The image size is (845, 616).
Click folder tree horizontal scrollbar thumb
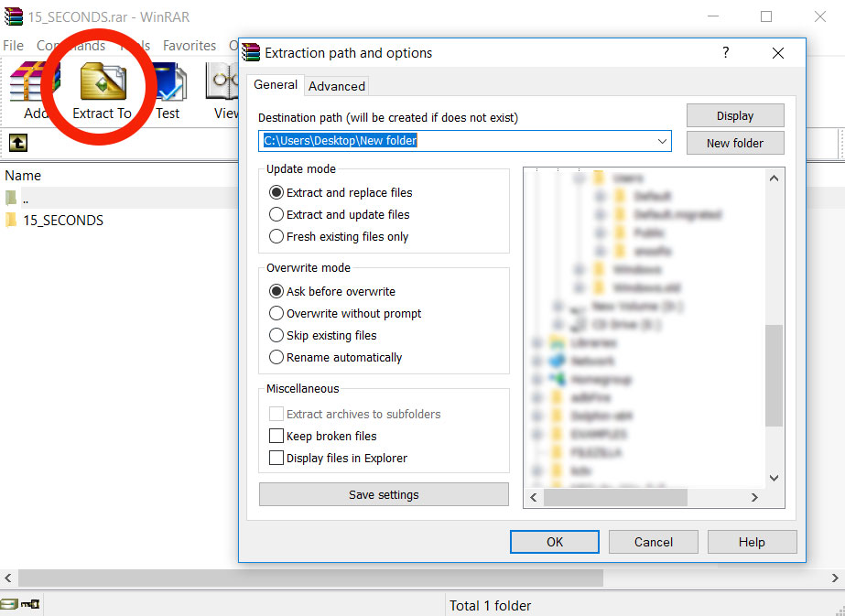click(615, 497)
